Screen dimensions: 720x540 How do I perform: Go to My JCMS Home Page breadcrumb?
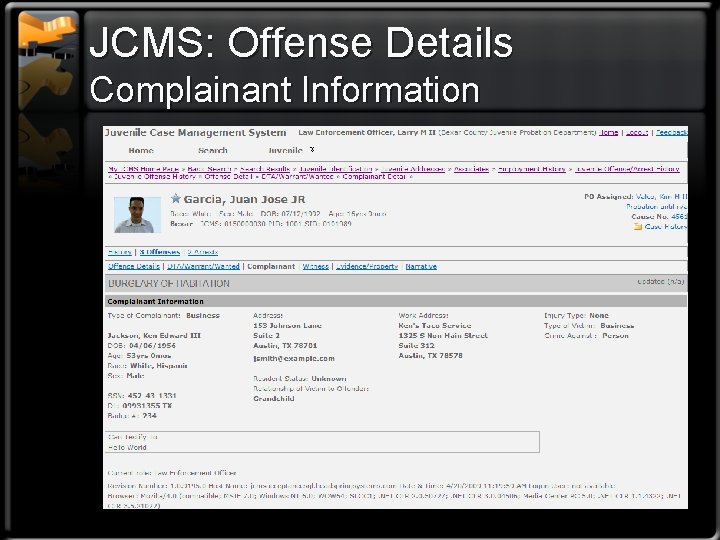(x=144, y=169)
